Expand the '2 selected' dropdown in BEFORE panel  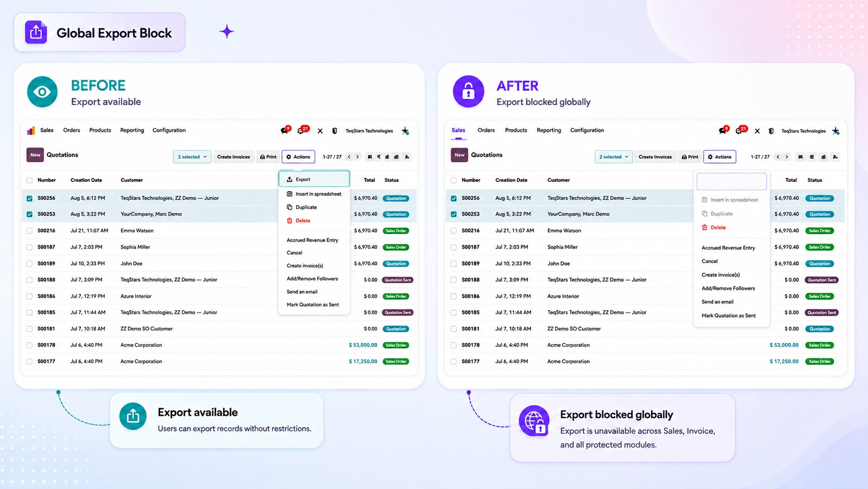(192, 157)
